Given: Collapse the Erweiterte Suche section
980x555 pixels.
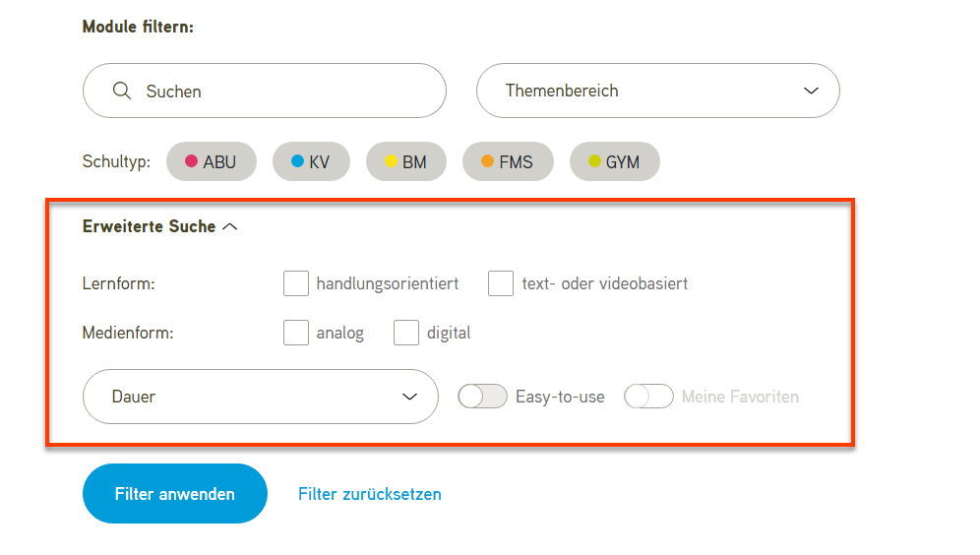Looking at the screenshot, I should coord(160,226).
